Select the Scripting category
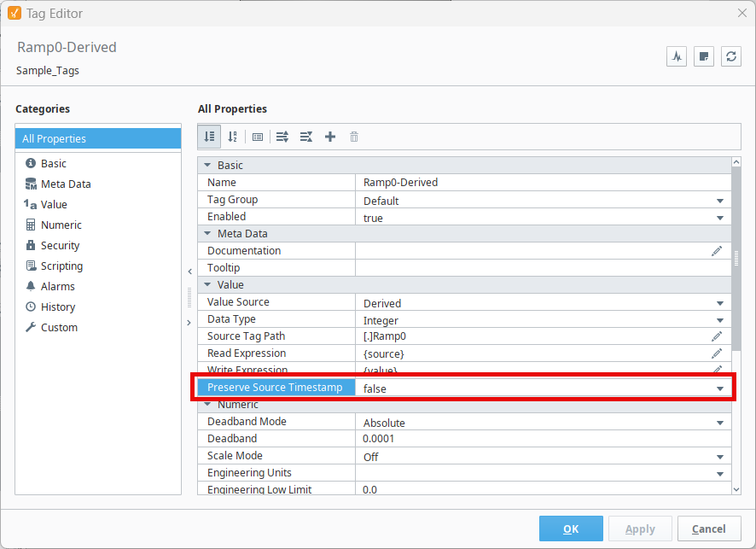The width and height of the screenshot is (756, 549). coord(61,266)
